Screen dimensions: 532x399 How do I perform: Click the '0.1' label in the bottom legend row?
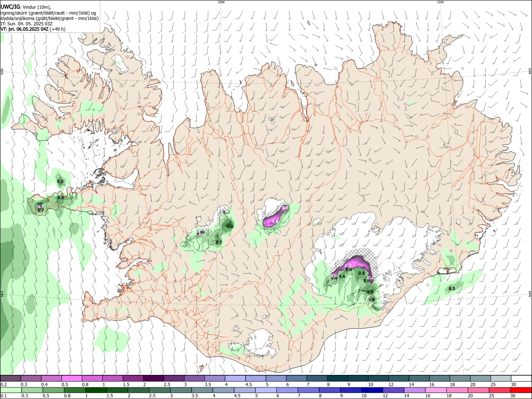(x=4, y=396)
